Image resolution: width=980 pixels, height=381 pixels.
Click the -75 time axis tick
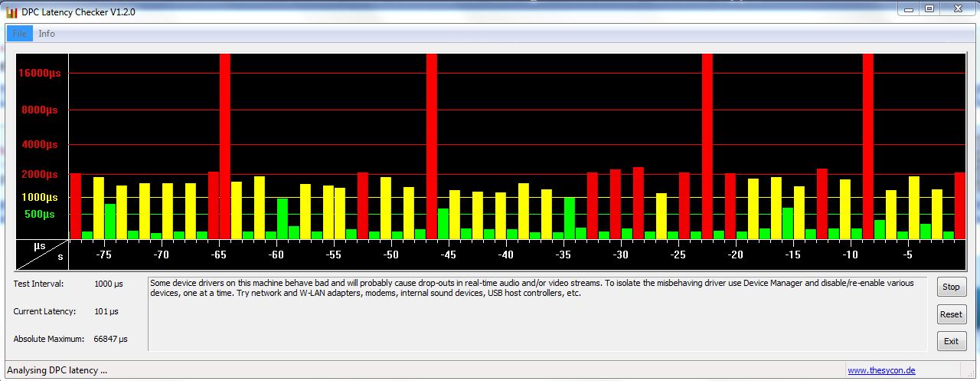pyautogui.click(x=104, y=255)
